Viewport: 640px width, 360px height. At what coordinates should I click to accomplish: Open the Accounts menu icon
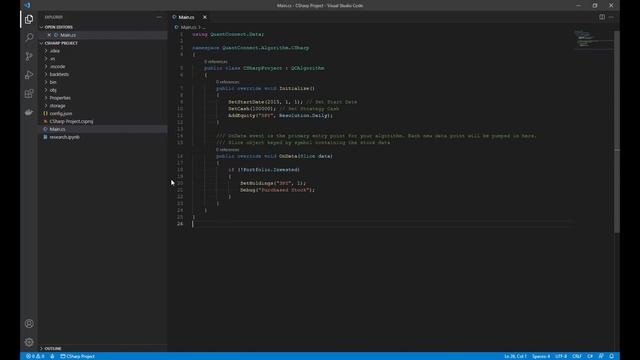pos(29,324)
